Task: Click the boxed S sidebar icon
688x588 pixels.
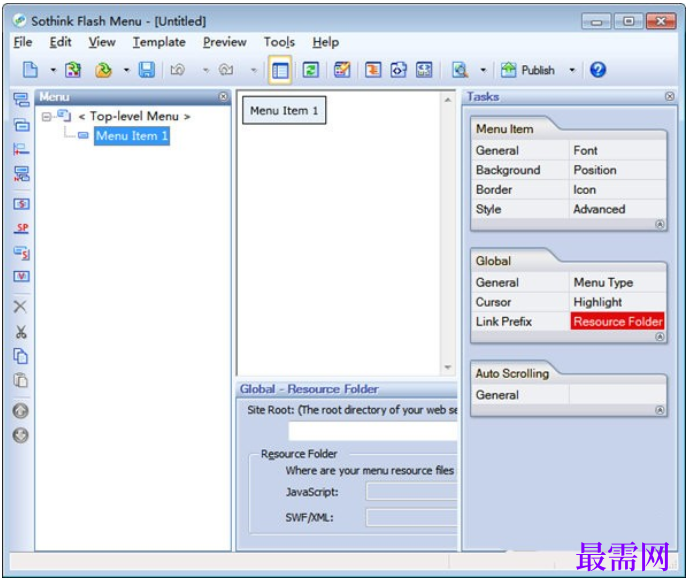Action: click(x=21, y=204)
